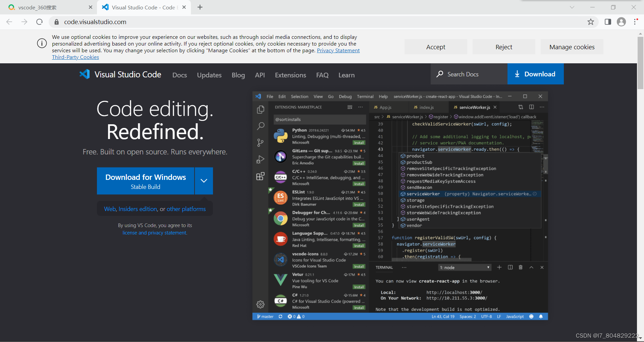644x342 pixels.
Task: Click the Search Docs field
Action: coord(469,74)
